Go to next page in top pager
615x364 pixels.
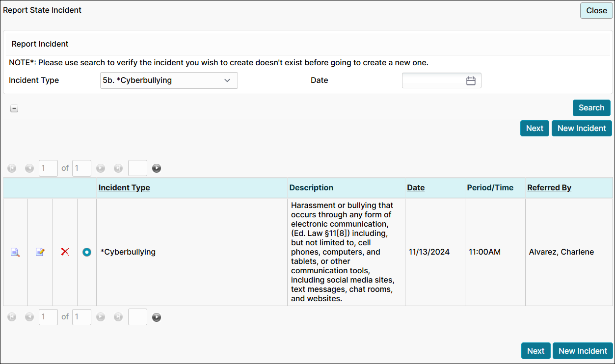101,168
